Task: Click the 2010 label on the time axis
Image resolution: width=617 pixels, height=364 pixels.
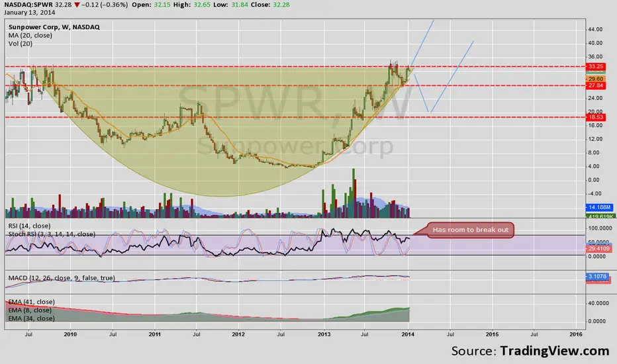Action: point(70,334)
